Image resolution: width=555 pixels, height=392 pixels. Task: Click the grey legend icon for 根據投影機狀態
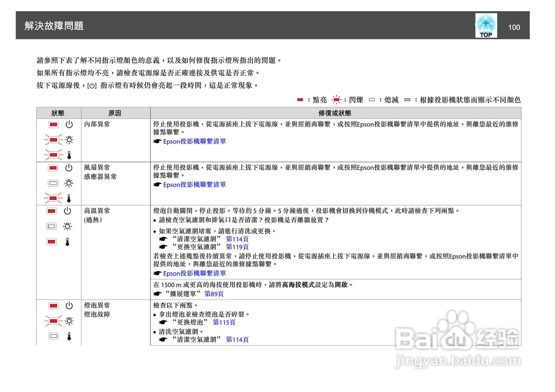pyautogui.click(x=407, y=100)
